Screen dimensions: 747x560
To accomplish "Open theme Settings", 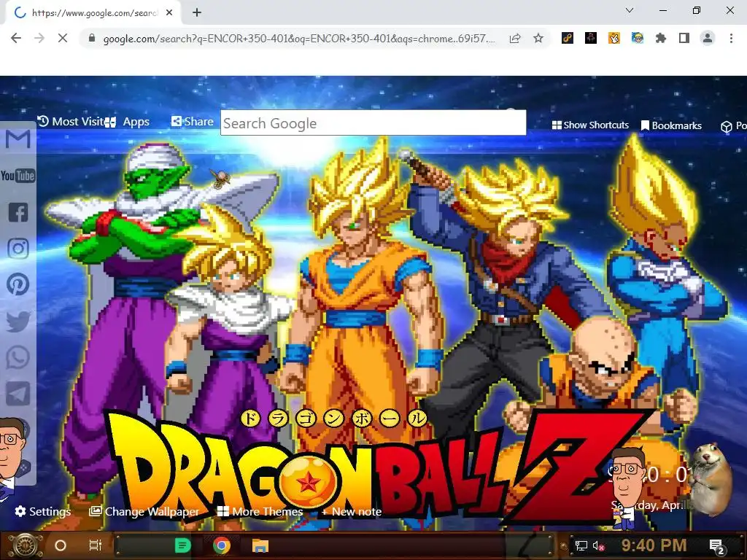I will pos(43,511).
